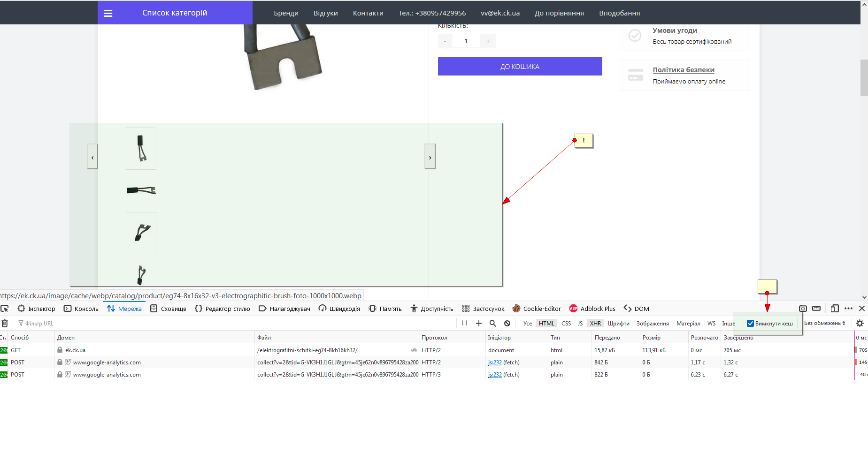The height and width of the screenshot is (453, 868).
Task: Click the card icon beside Політика безпеки
Action: point(636,75)
